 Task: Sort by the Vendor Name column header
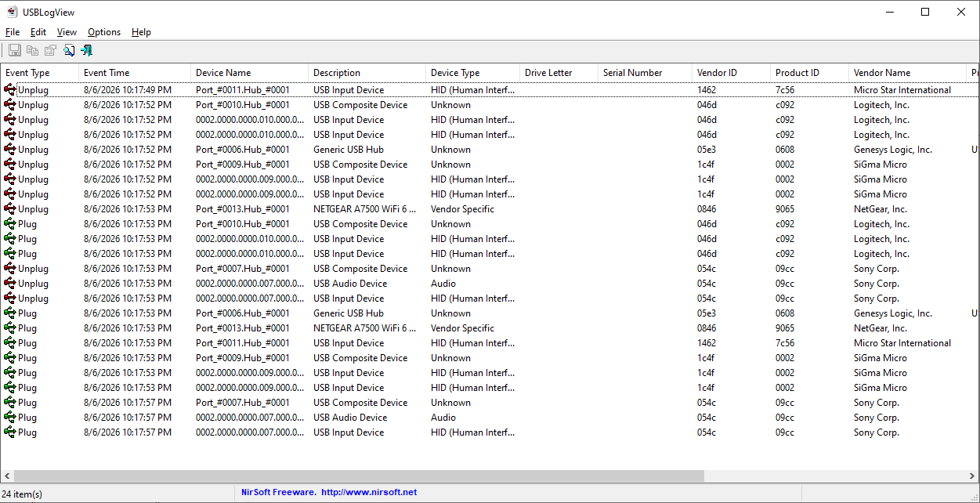click(x=908, y=73)
